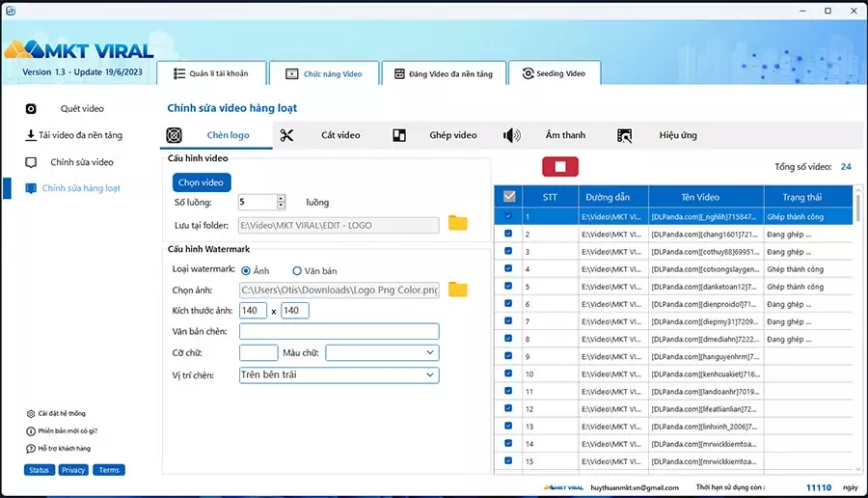Uncheck the checkbox for row 7
This screenshot has height=498, width=868.
tap(508, 320)
